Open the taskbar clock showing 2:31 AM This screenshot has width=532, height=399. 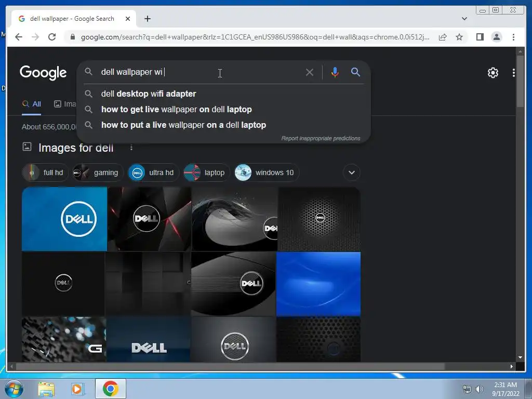click(x=506, y=389)
